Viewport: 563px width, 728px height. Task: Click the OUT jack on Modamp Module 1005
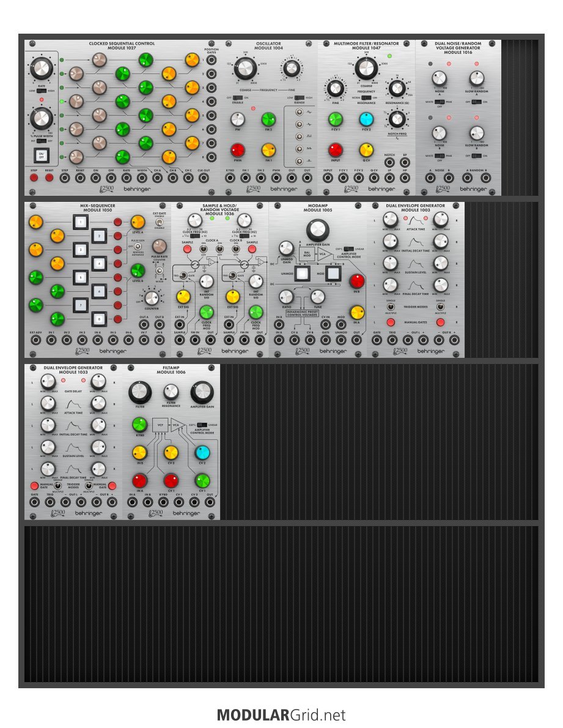[x=356, y=340]
